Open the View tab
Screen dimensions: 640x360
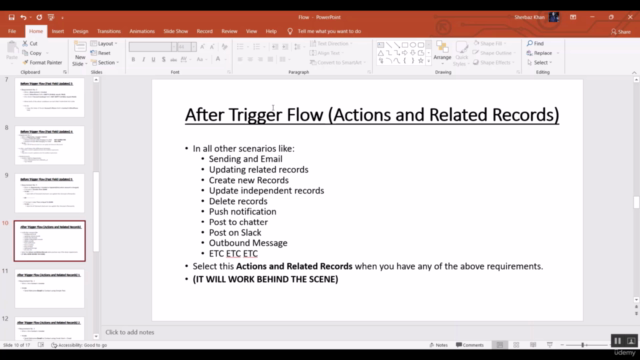[251, 31]
